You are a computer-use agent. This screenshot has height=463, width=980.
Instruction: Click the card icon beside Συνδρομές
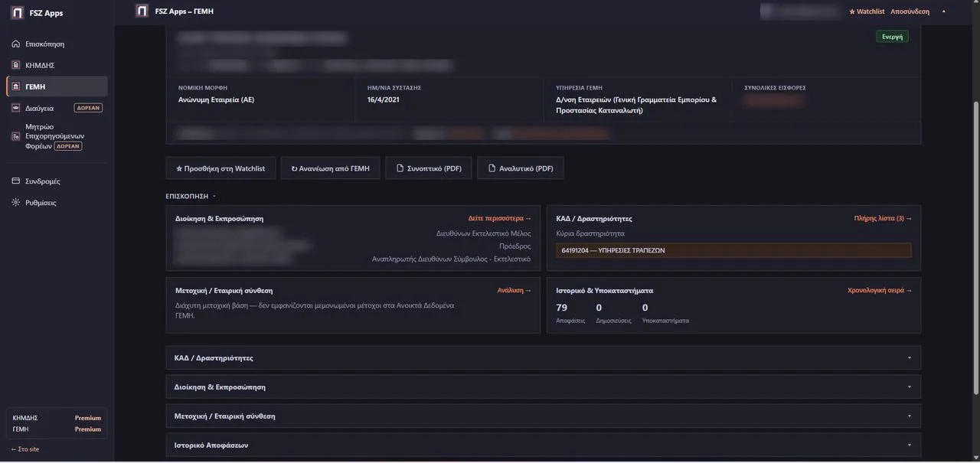click(16, 181)
